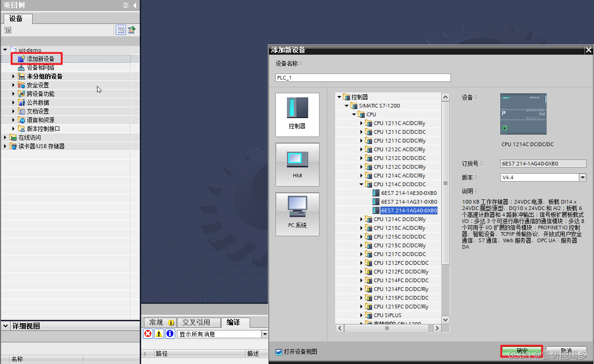
Task: Click the device tree horizontal scrollbar right arrow
Action: [437, 328]
